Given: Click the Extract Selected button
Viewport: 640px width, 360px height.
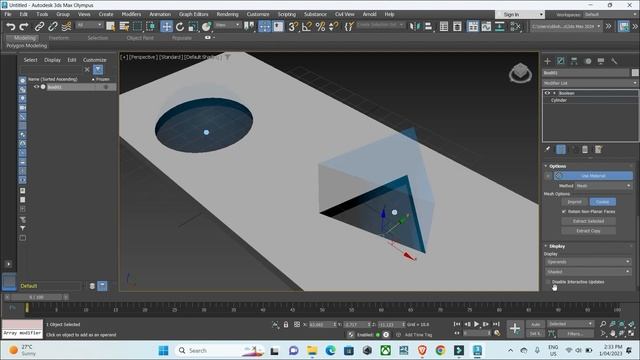Looking at the screenshot, I should 588,221.
